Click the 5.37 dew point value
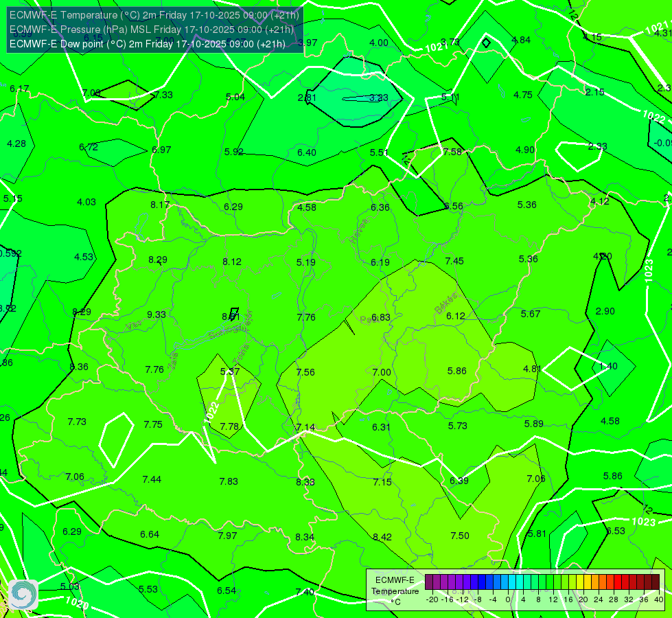Viewport: 672px width, 618px height. tap(230, 371)
